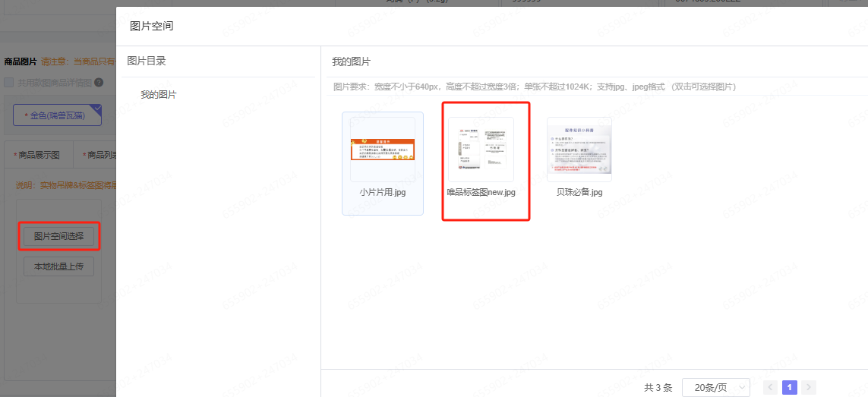Click the 贝珠必备.jpg file name text

[x=579, y=193]
